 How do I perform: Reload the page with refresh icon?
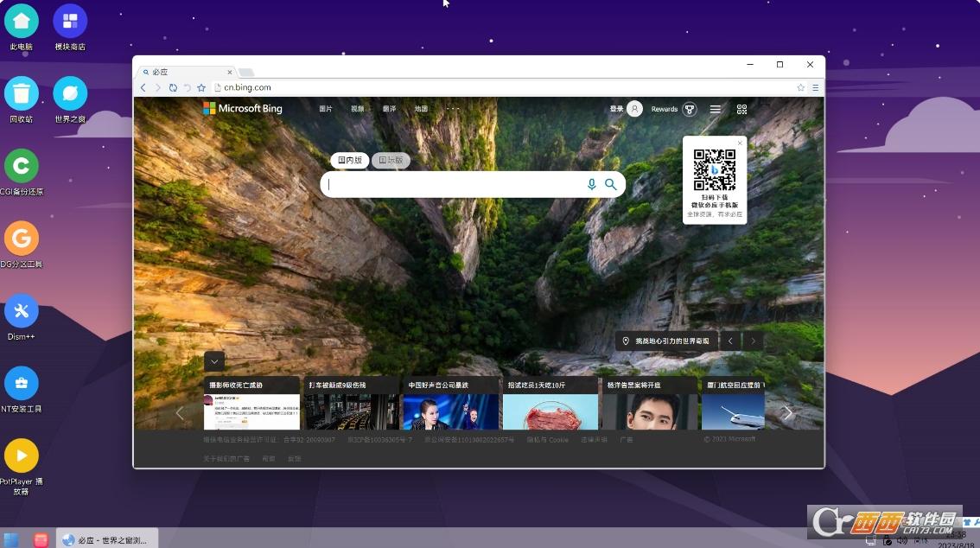pos(173,88)
